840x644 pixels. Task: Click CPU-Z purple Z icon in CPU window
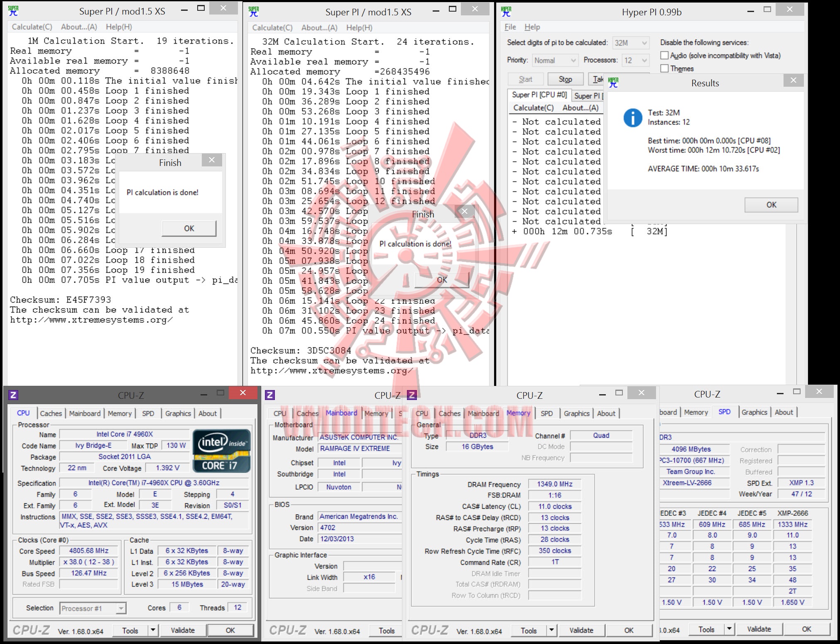[x=13, y=395]
